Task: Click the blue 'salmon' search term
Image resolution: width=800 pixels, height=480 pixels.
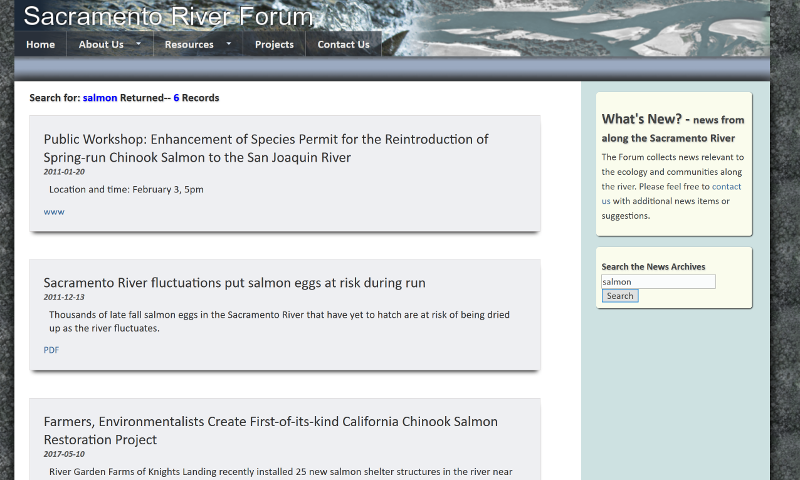Action: pyautogui.click(x=100, y=98)
